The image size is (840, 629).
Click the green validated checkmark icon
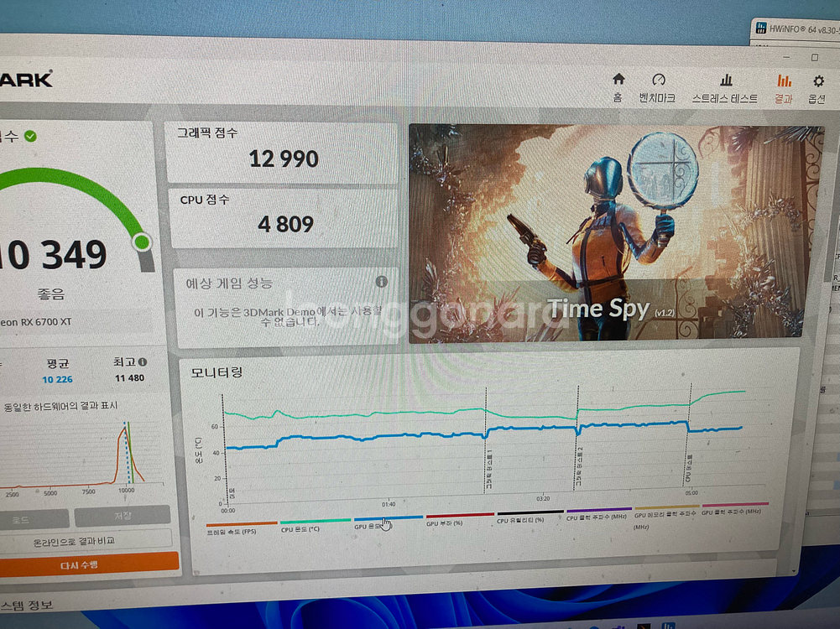[30, 136]
